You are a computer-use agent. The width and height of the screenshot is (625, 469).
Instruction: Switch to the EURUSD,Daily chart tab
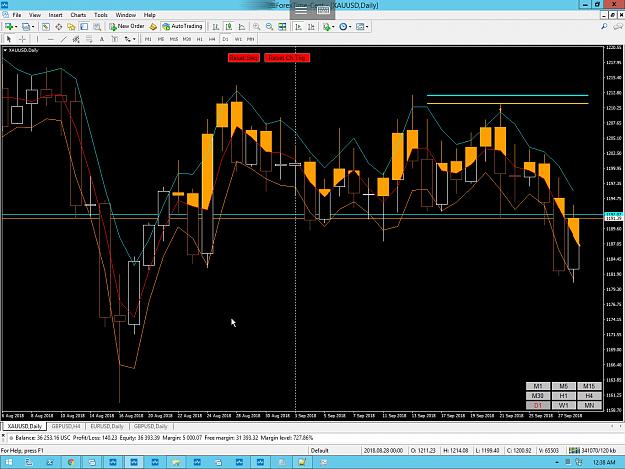pyautogui.click(x=107, y=426)
